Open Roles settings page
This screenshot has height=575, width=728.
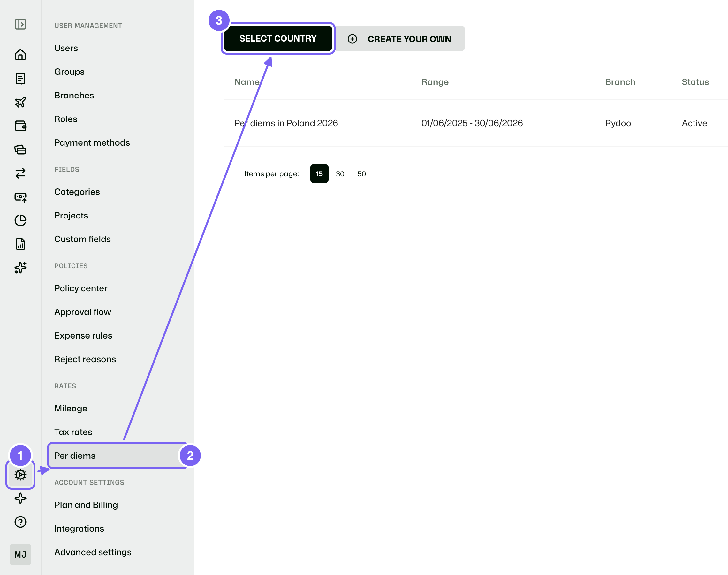(x=65, y=119)
